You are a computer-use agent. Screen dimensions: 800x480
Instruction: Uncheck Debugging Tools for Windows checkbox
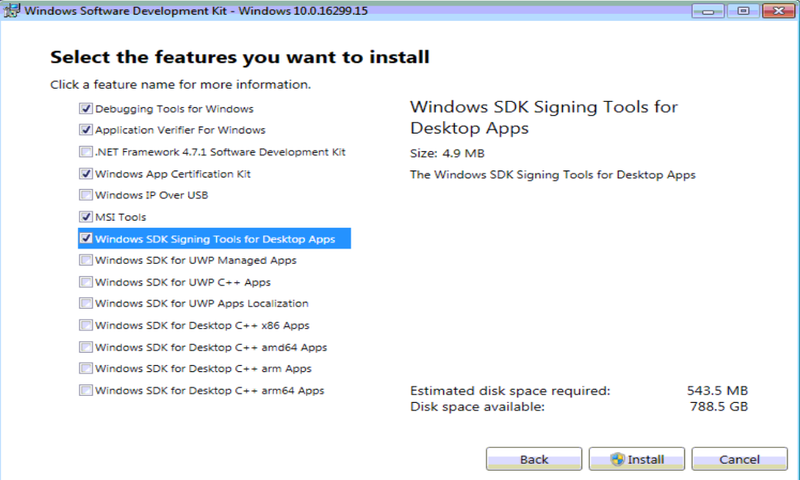(x=86, y=109)
